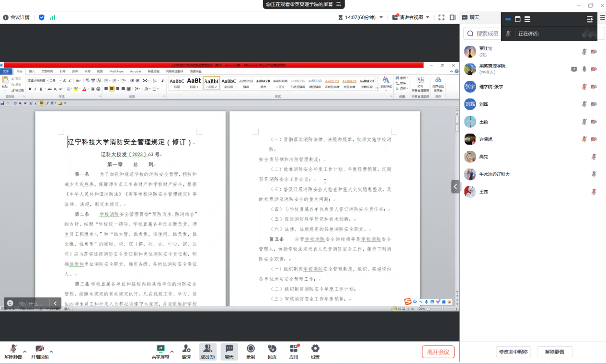Viewport: 606px width, 364px height.
Task: Enter fullscreen using the fullscreen icon
Action: pyautogui.click(x=441, y=17)
